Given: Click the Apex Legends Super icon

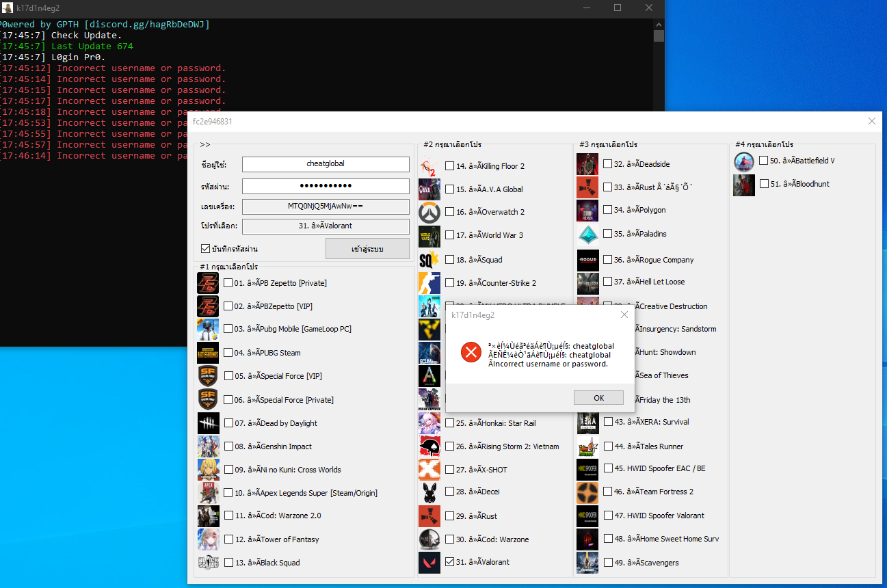Looking at the screenshot, I should coord(208,493).
